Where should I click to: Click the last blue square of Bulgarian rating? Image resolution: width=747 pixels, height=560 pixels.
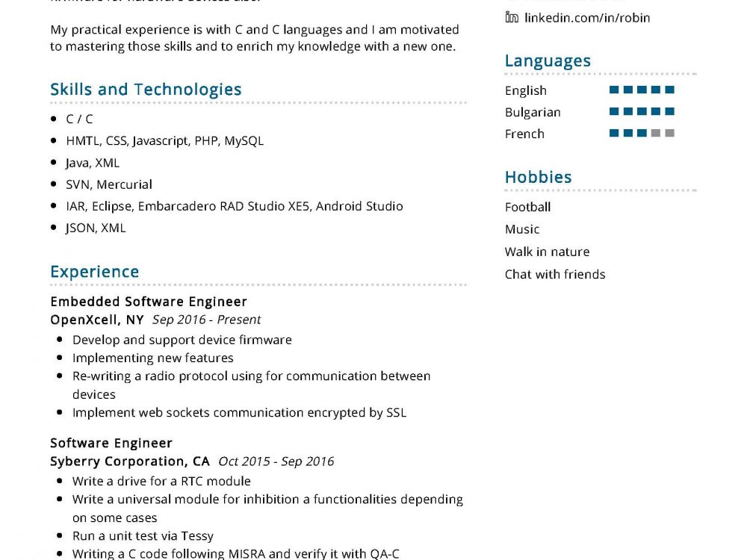tap(670, 112)
